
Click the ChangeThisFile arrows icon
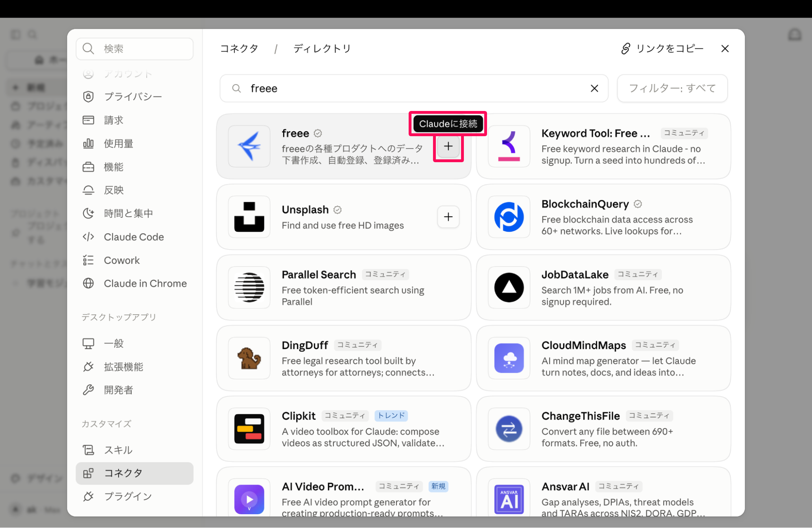[x=509, y=429]
